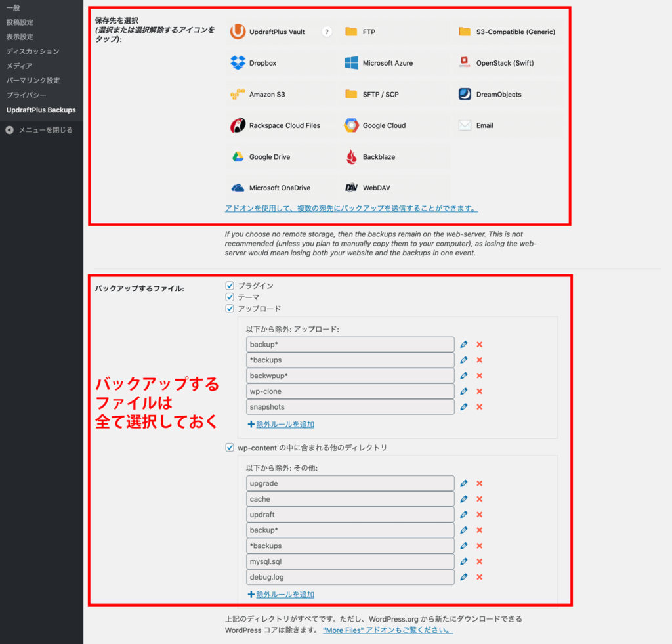The image size is (672, 644).
Task: Delete the debug.log exclusion rule
Action: pos(480,577)
